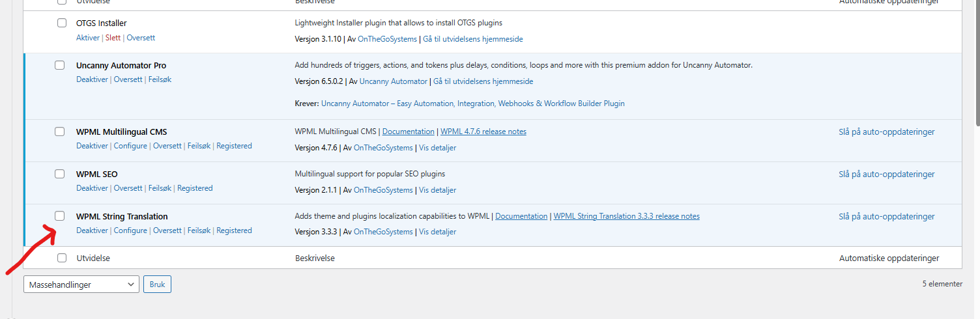Click Feilsøk under WPML String Translation
This screenshot has width=980, height=319.
click(199, 230)
